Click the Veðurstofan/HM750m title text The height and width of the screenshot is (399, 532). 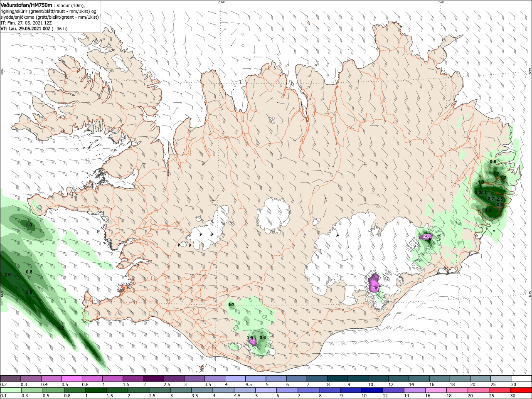[26, 5]
